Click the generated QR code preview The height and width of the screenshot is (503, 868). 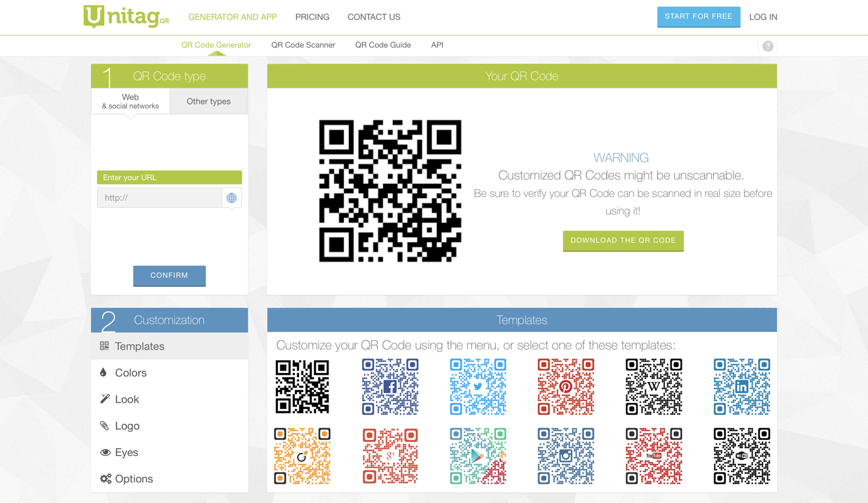pyautogui.click(x=390, y=191)
